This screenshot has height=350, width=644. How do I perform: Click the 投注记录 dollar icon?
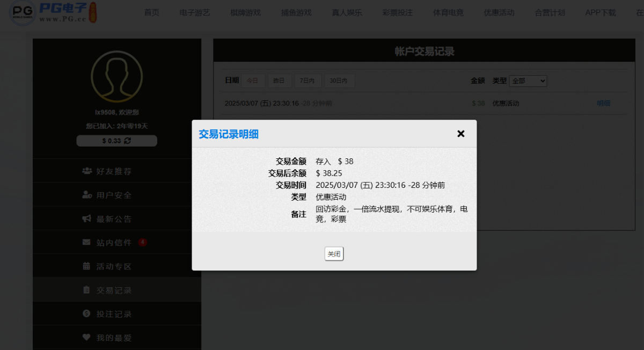(x=87, y=313)
